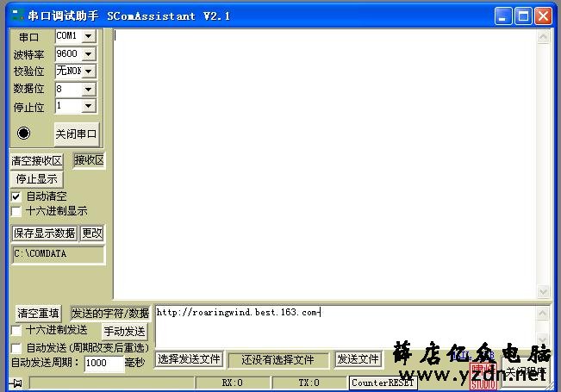The image size is (561, 392).
Task: Click the 发送的字符/数据 label
Action: click(x=110, y=314)
